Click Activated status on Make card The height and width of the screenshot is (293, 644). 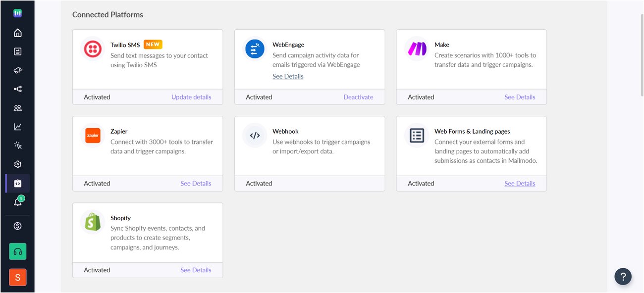(421, 97)
